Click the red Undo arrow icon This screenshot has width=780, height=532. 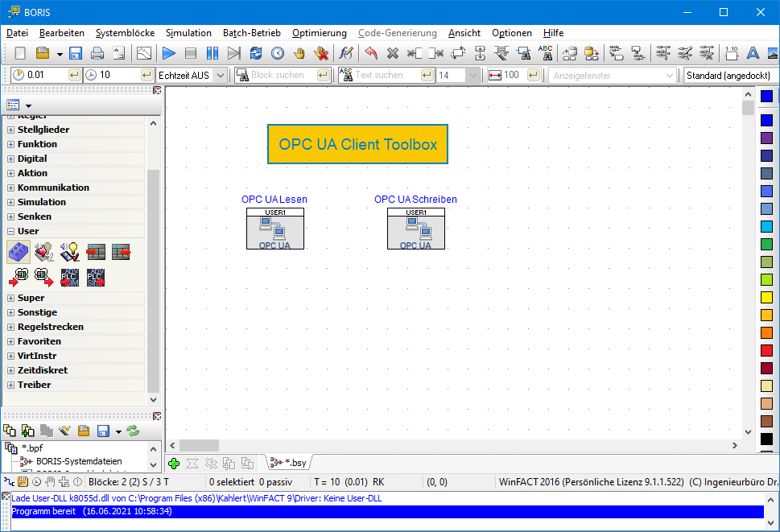(x=370, y=52)
